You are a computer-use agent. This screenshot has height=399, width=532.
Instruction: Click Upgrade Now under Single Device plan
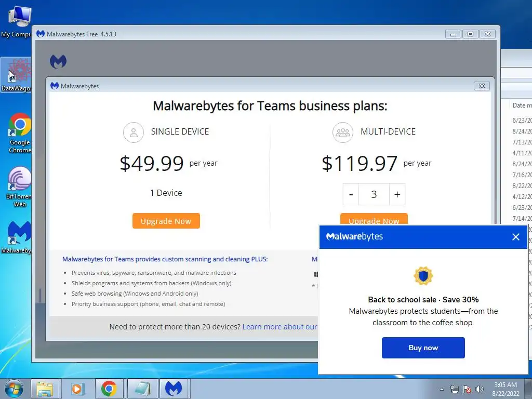166,221
